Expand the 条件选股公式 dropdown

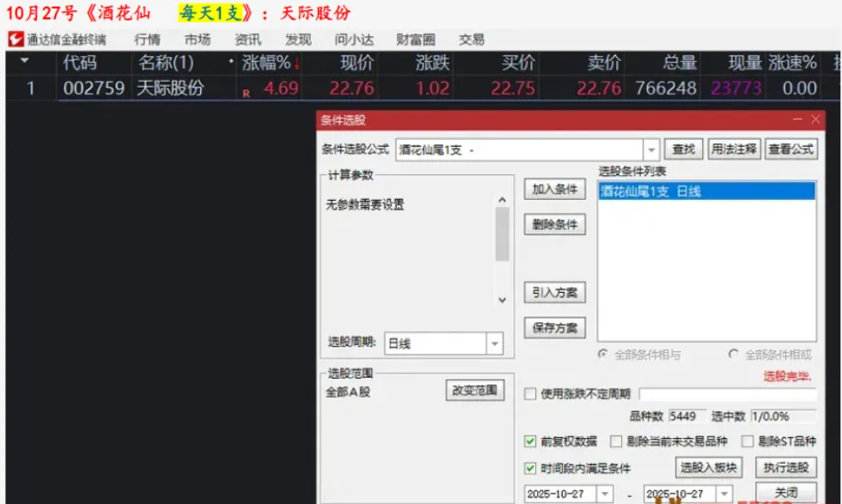[650, 149]
